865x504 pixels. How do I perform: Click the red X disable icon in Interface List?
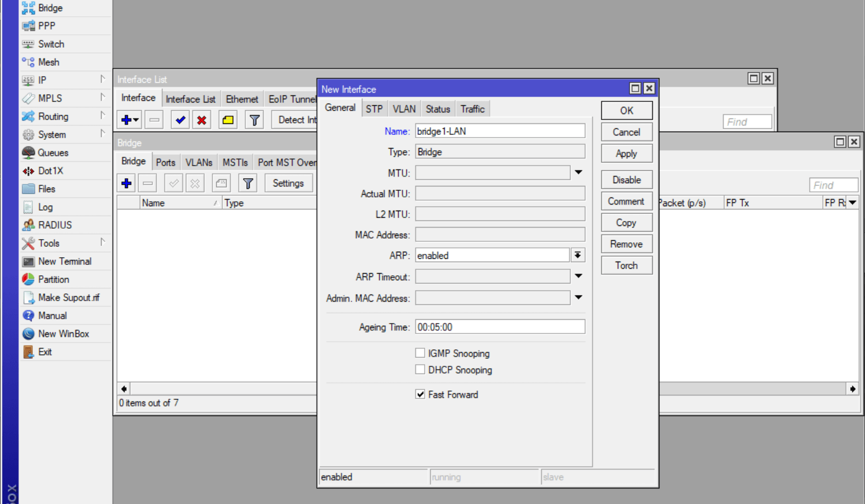point(202,120)
